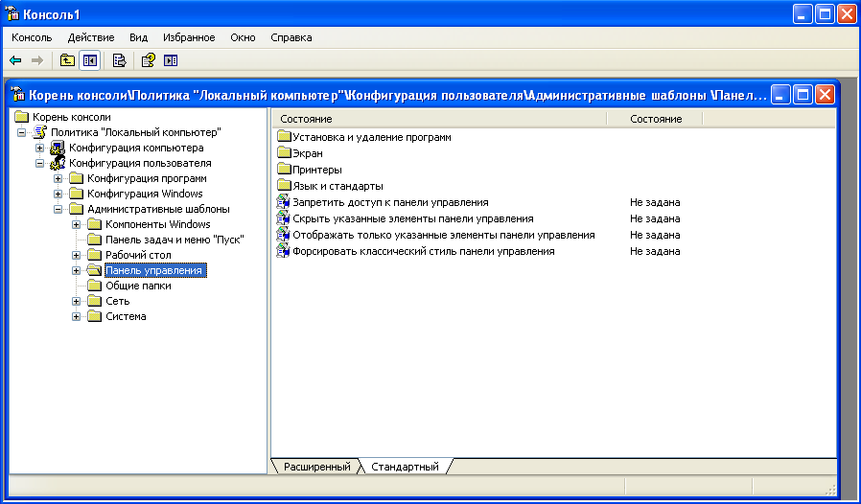Click the Forward arrow toolbar button
Image resolution: width=861 pixels, height=504 pixels.
tap(36, 60)
